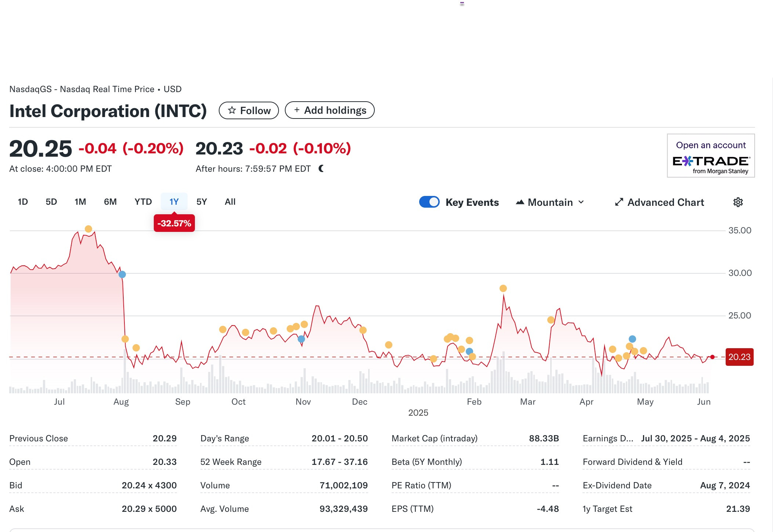This screenshot has width=773, height=532.
Task: Click the Feb x-axis label
Action: 474,402
